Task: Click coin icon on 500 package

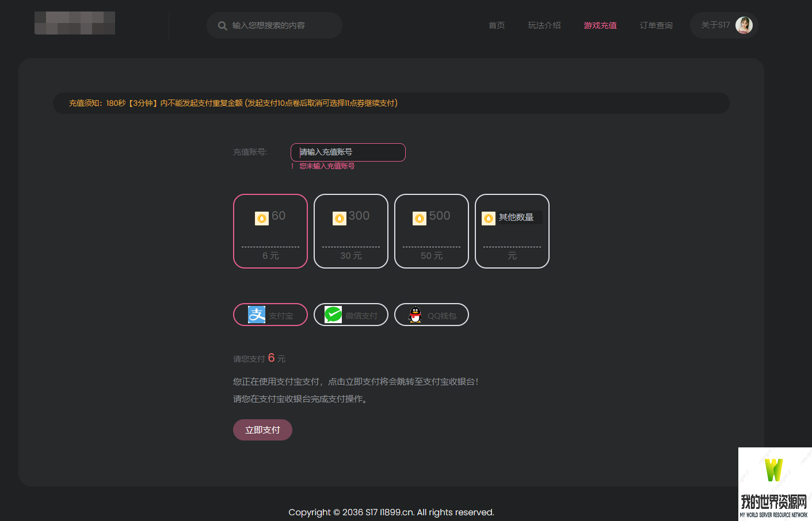Action: coord(420,219)
